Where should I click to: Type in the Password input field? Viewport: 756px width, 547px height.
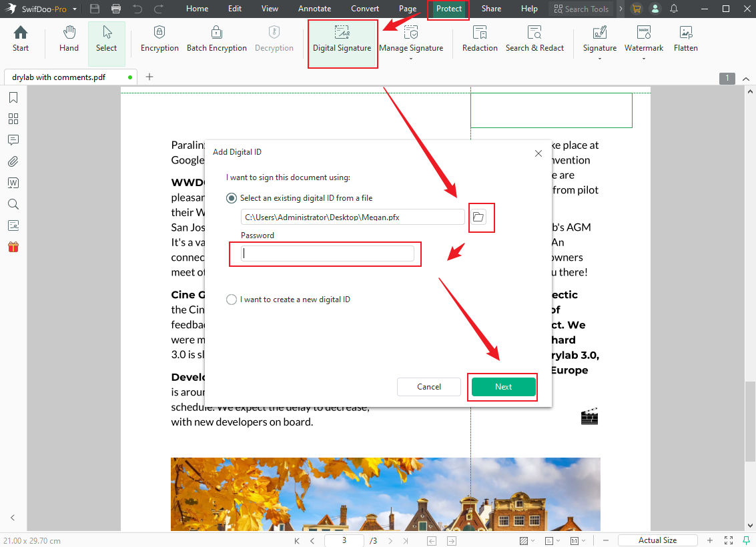click(x=325, y=253)
